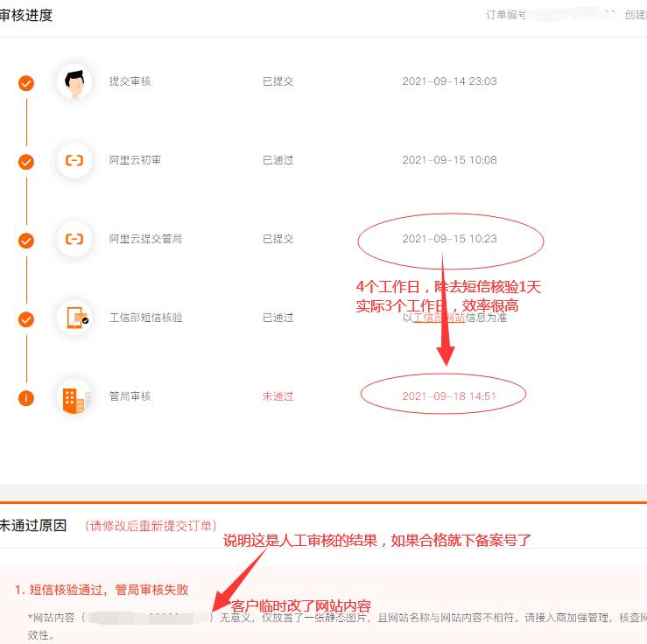
Task: Click the avatar icon for 提交审核 step
Action: coord(74,82)
